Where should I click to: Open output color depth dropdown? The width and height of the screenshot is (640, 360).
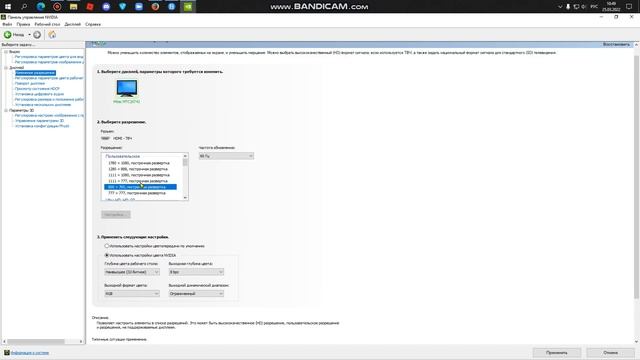click(x=196, y=272)
